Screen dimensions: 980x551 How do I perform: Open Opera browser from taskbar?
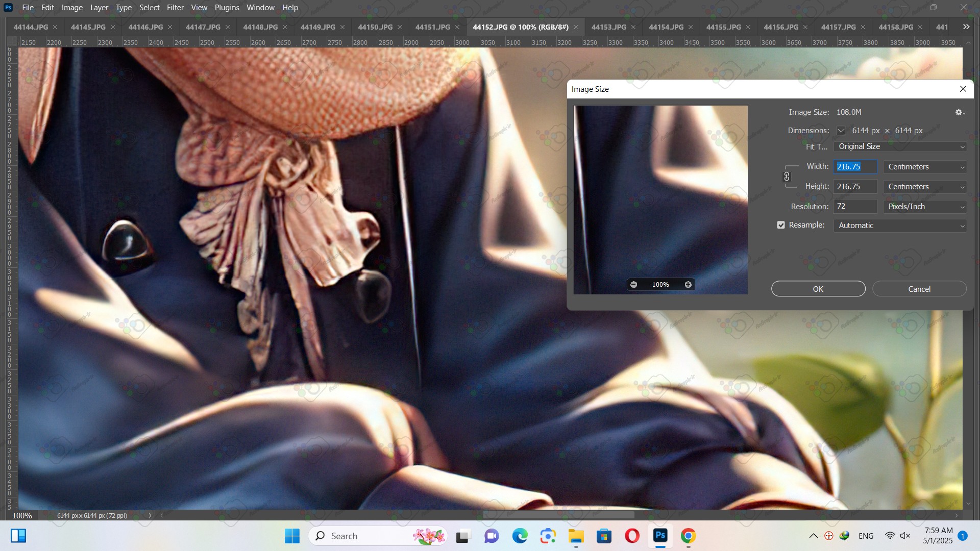pyautogui.click(x=632, y=536)
